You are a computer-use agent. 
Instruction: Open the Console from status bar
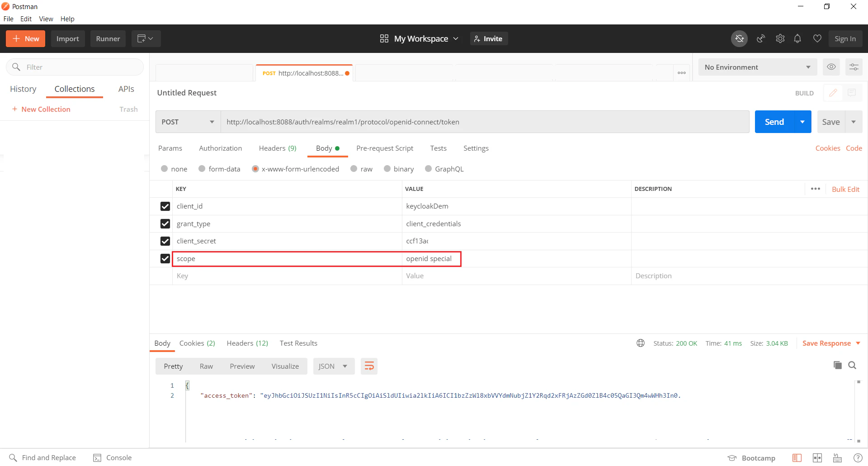[x=113, y=458]
